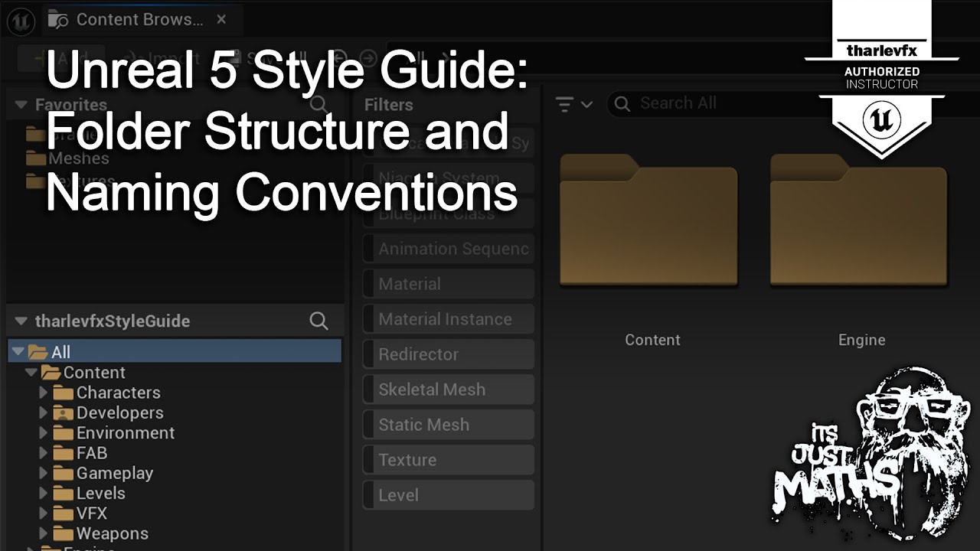Collapse the Content folder arrow
Screen dimensions: 980x551
pyautogui.click(x=31, y=372)
